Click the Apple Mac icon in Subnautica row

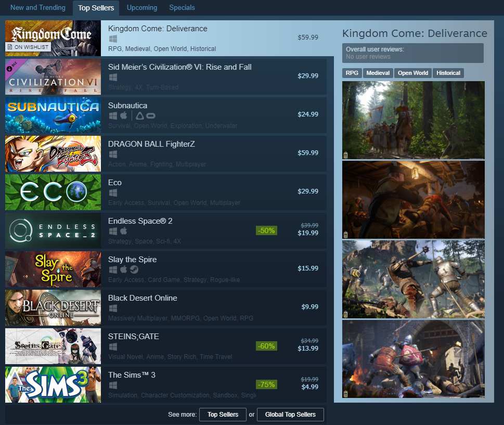pos(123,115)
